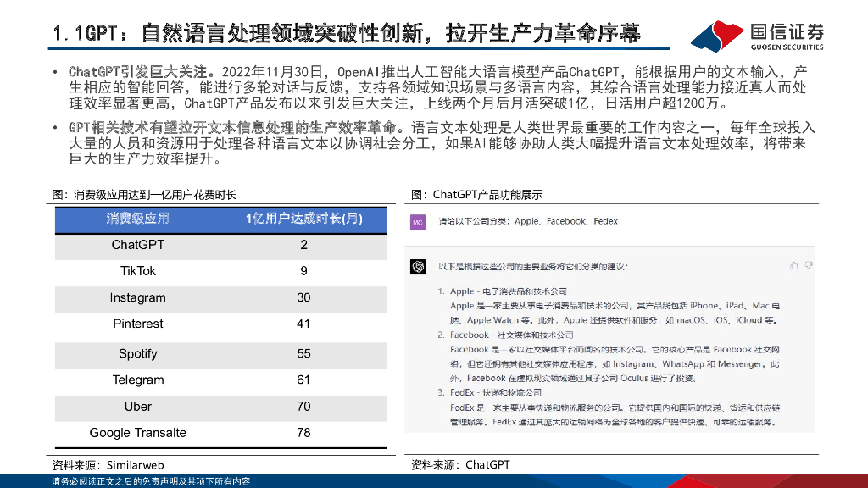Viewport: 868px width, 488px height.
Task: Click the ChatGPT reply intro line 以下是根据
Action: pos(533,267)
